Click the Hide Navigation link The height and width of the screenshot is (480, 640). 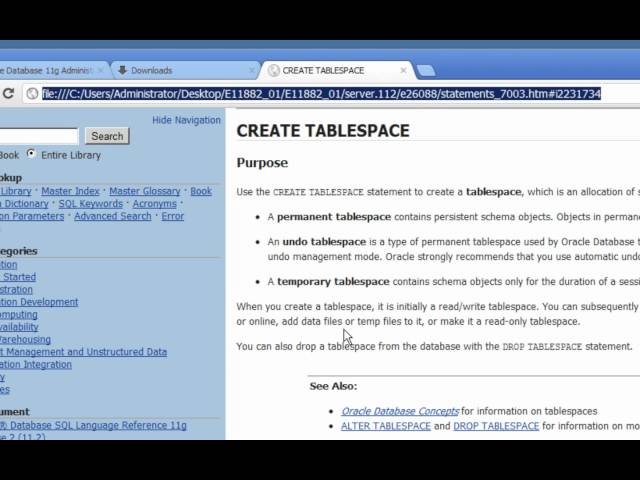pos(186,120)
